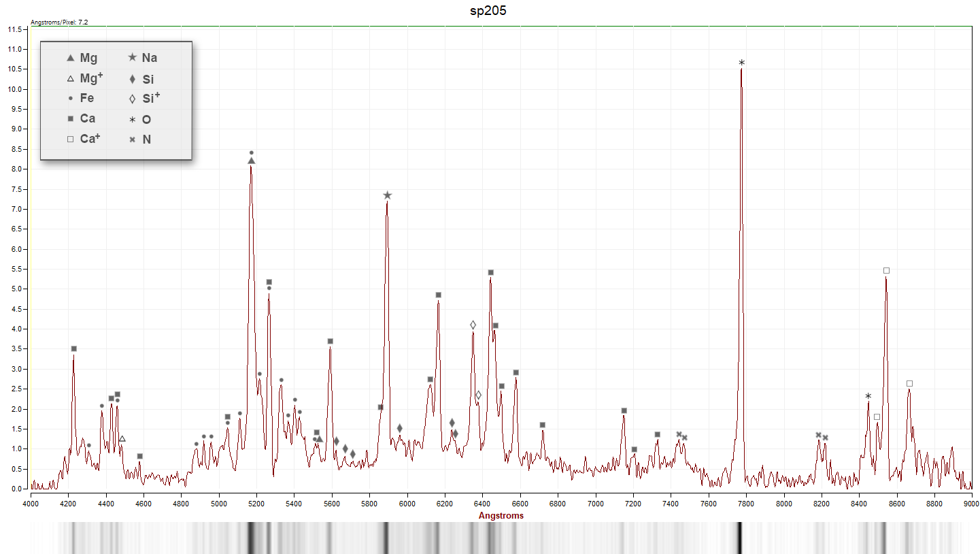Screen dimensions: 980x554
Task: Select the Ca+ hollow square above the 8540 peak
Action: [x=886, y=270]
